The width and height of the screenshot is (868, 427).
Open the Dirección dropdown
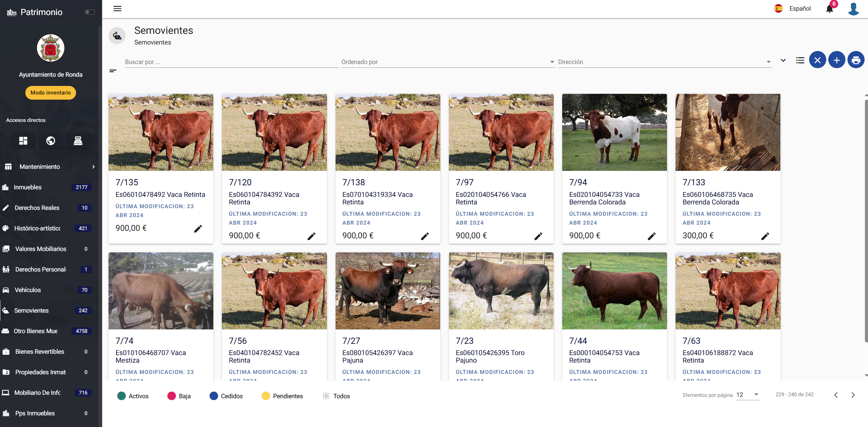tap(664, 62)
